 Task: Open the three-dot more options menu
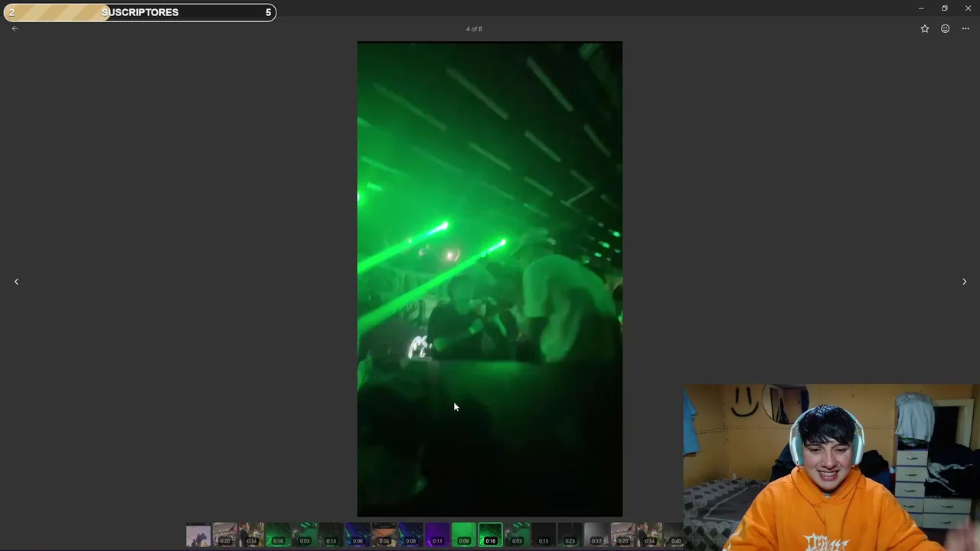[965, 28]
